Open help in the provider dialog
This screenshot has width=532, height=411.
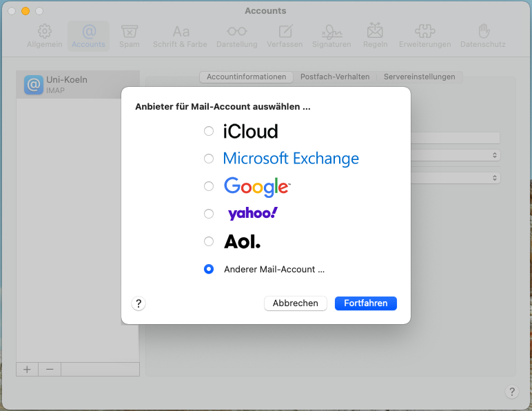click(x=139, y=303)
